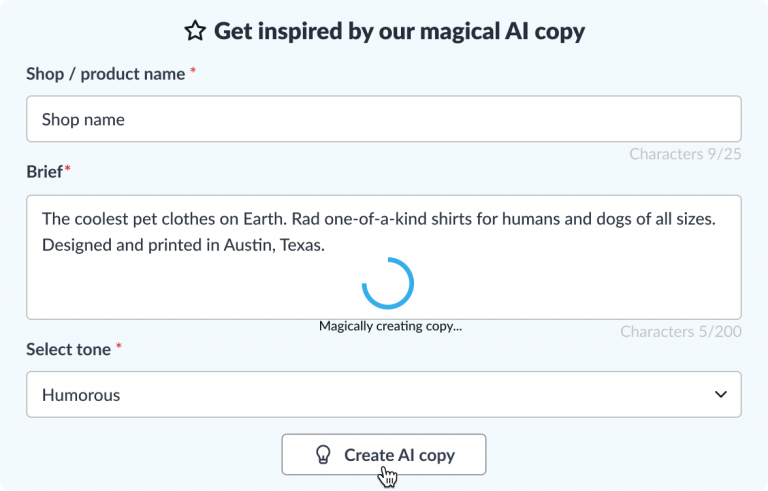Click inside the Brief text area
The image size is (768, 491).
point(384,257)
